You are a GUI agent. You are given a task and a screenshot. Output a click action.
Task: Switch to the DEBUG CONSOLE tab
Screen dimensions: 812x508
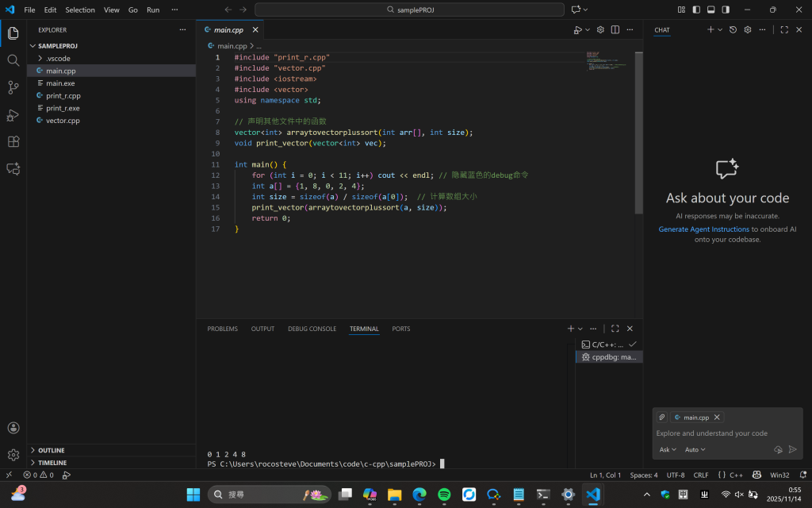point(312,328)
